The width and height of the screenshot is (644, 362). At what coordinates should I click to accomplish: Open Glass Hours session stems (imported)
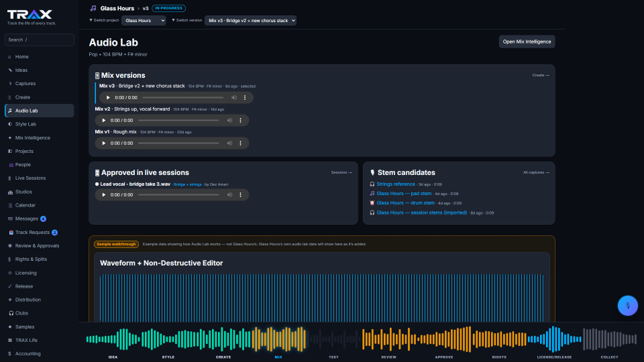point(421,213)
